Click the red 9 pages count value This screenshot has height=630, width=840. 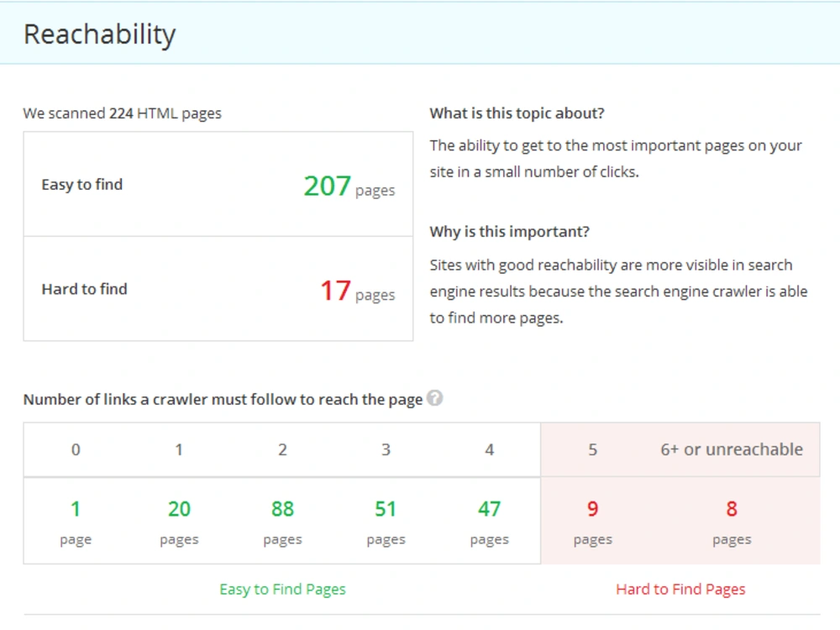(592, 509)
